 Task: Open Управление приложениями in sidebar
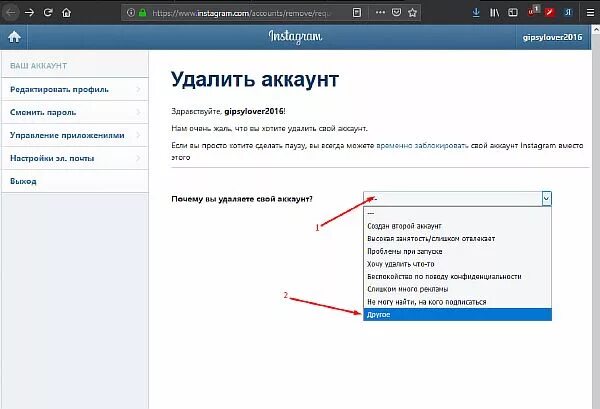(75, 135)
